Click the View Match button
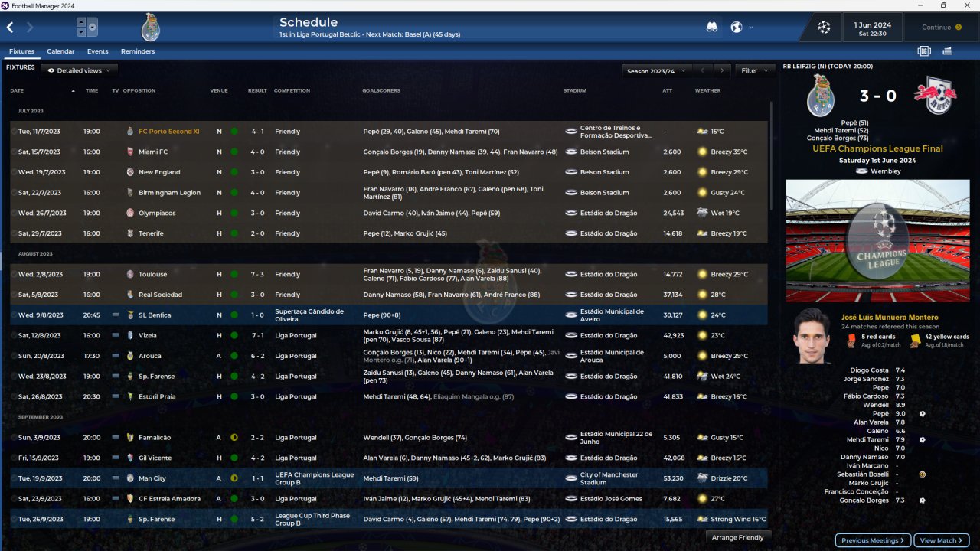Image resolution: width=980 pixels, height=551 pixels. 942,540
